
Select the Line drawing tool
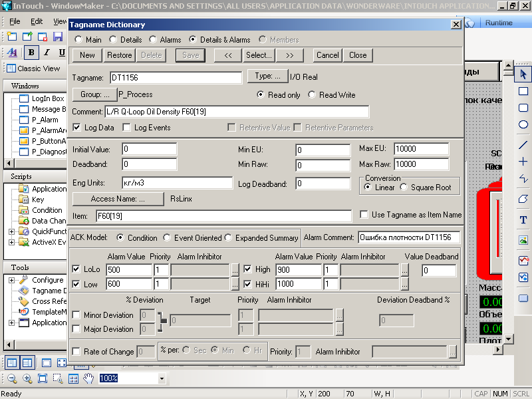click(x=523, y=144)
